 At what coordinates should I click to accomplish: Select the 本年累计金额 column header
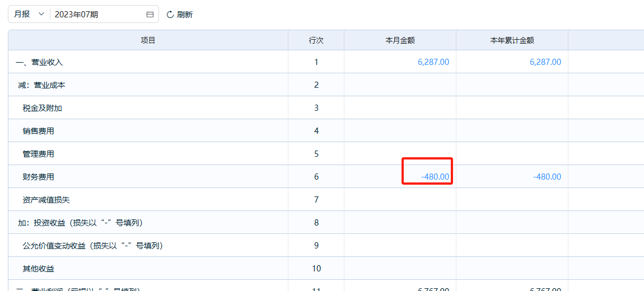tap(512, 40)
